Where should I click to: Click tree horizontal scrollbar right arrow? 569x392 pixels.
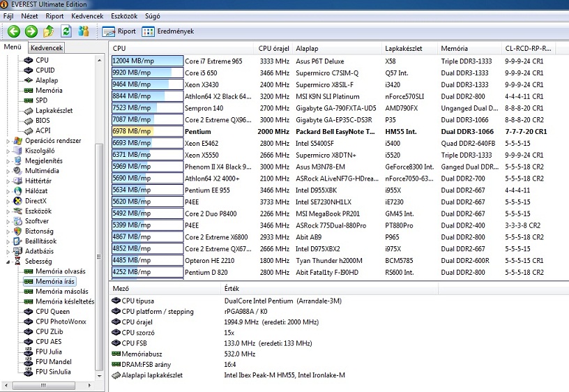[89, 385]
